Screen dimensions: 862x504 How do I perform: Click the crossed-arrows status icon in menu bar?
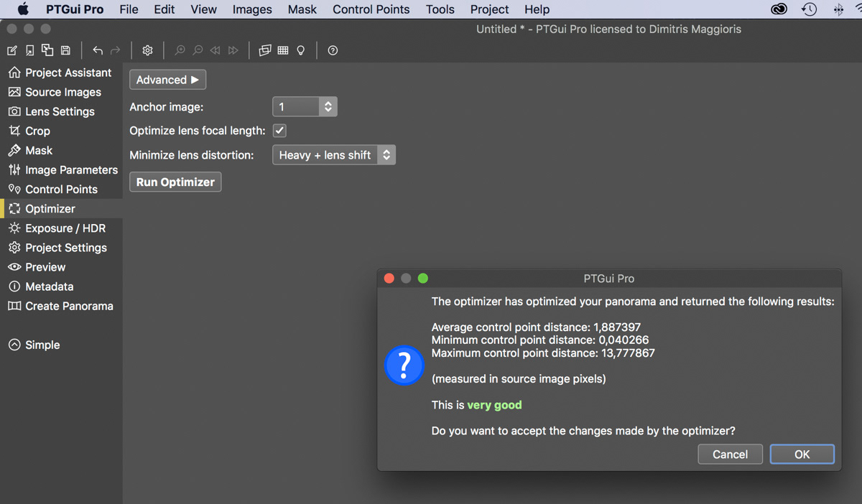tap(838, 9)
